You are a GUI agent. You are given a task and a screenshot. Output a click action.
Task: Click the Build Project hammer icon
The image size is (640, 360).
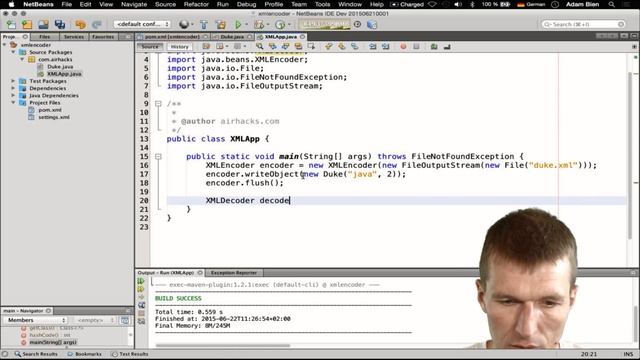pyautogui.click(x=204, y=24)
